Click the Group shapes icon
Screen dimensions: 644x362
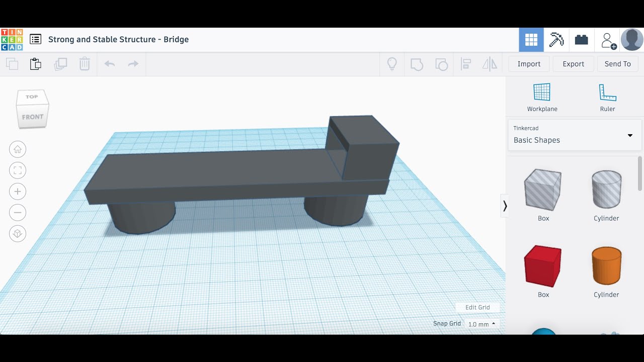click(417, 64)
